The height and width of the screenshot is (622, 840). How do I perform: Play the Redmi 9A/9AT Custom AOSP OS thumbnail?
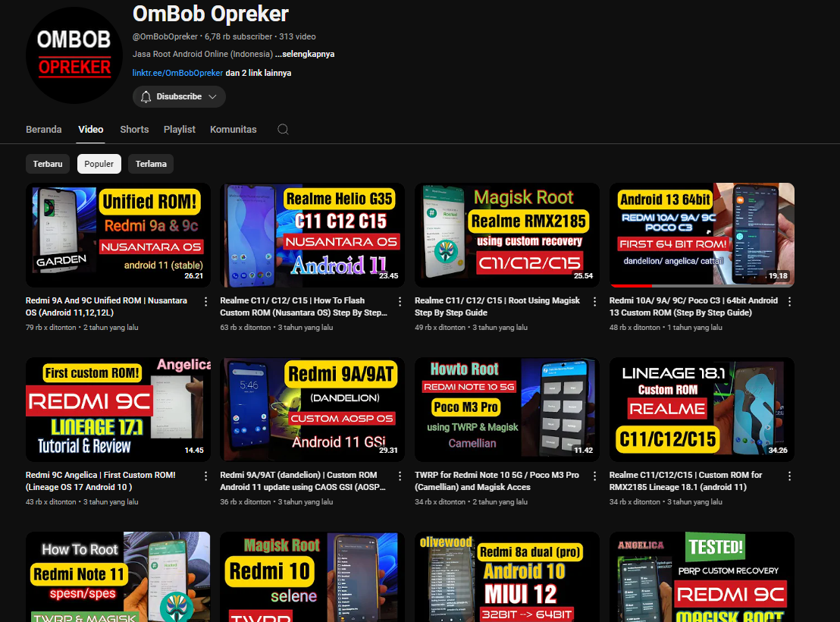tap(312, 410)
